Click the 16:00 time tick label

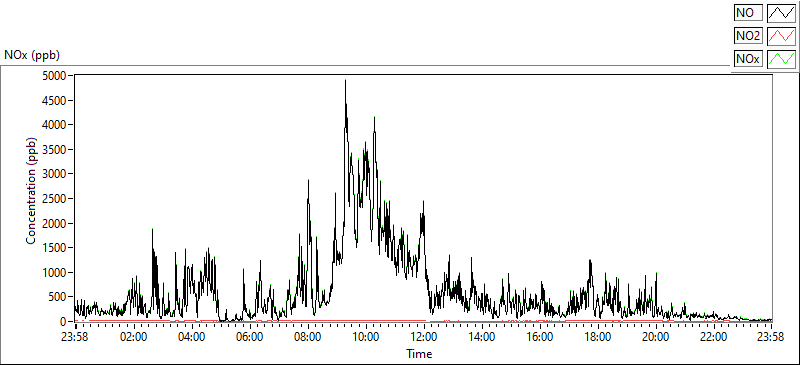pos(540,337)
